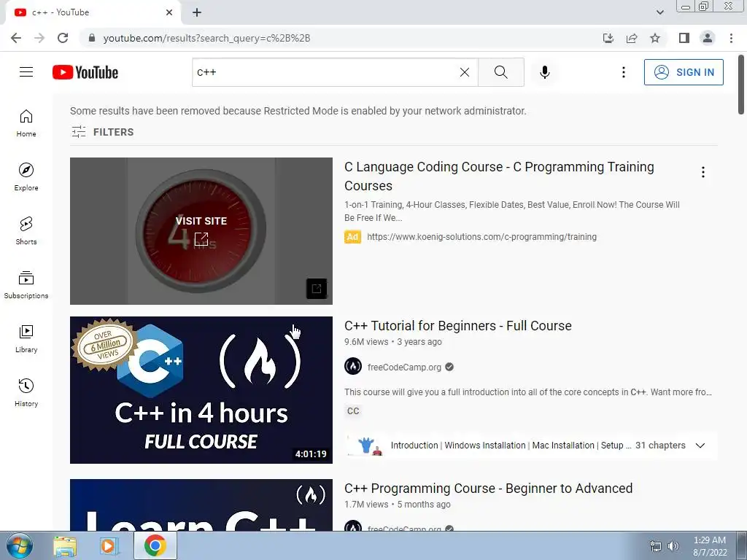Click the yellow Ad badge
The width and height of the screenshot is (747, 560).
[352, 237]
